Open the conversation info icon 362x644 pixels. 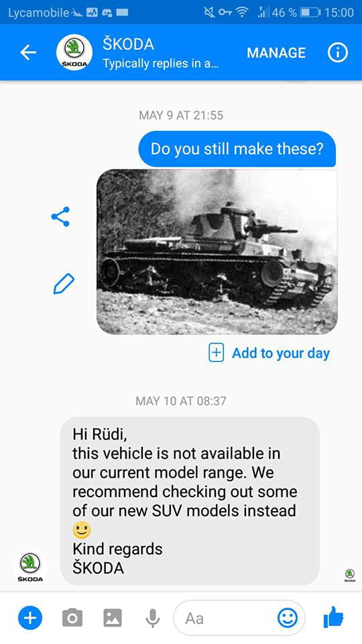click(x=337, y=52)
